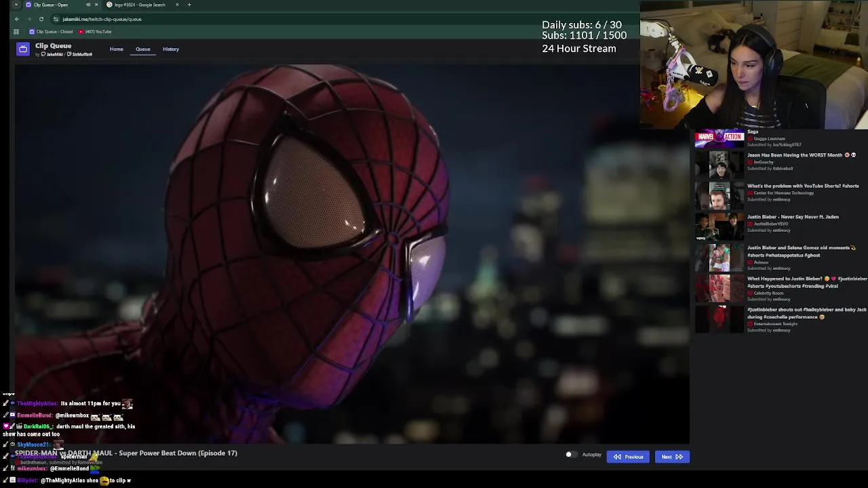The image size is (868, 488).
Task: Click the 'JustinBieberVEVO' channel name
Action: pos(772,224)
